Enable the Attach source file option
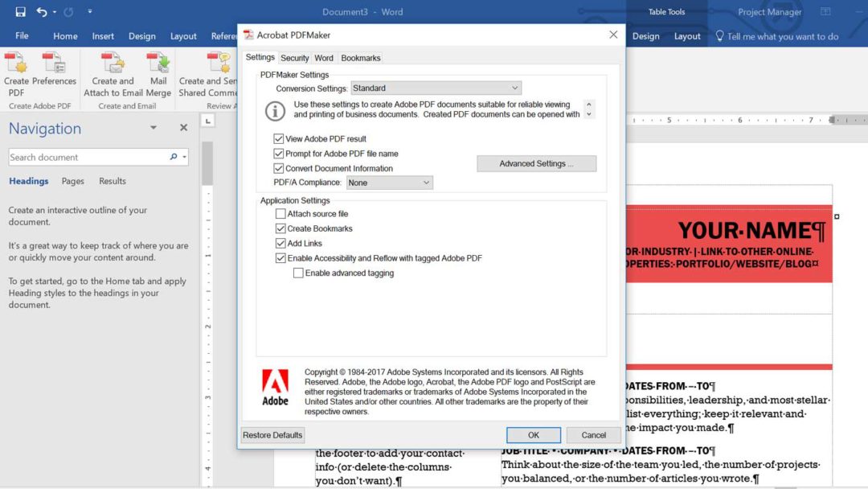The image size is (868, 489). pos(282,213)
